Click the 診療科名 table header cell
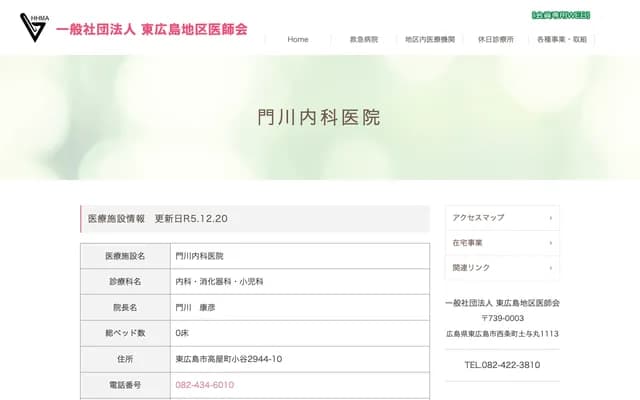The height and width of the screenshot is (400, 640). [x=125, y=282]
